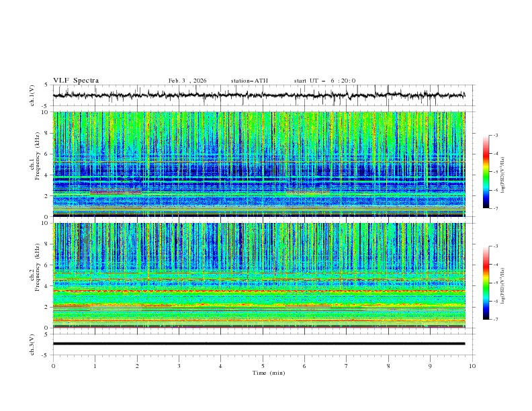Image resolution: width=532 pixels, height=411 pixels.
Task: Click the Time (min) axis label
Action: (269, 372)
